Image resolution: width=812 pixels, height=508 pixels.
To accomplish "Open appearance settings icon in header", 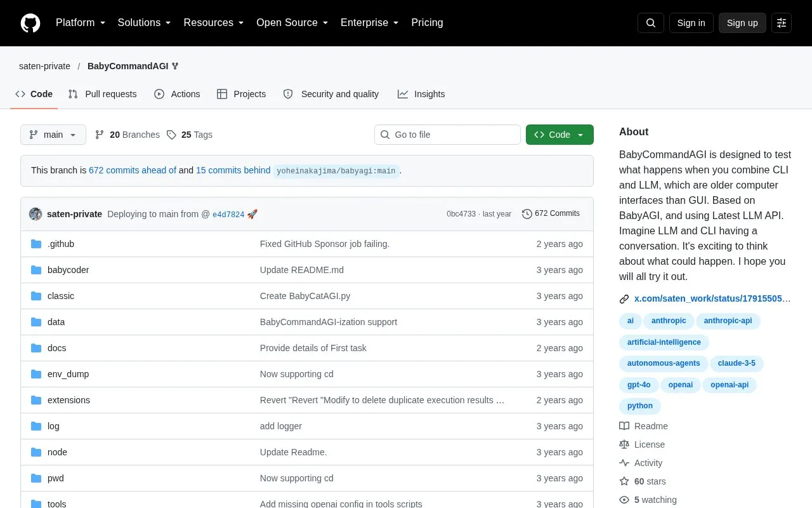I will pyautogui.click(x=782, y=23).
